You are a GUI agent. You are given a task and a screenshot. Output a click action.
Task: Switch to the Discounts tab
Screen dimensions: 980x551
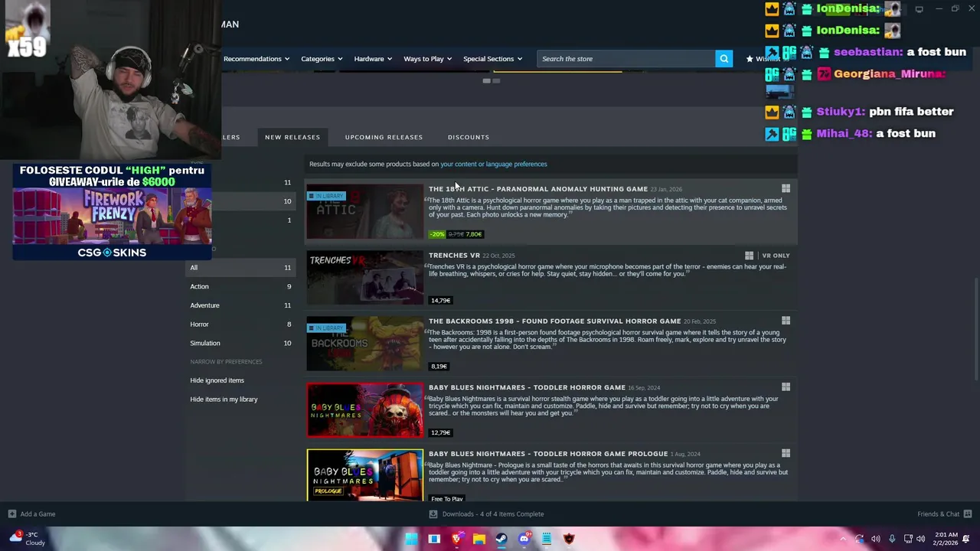[469, 137]
